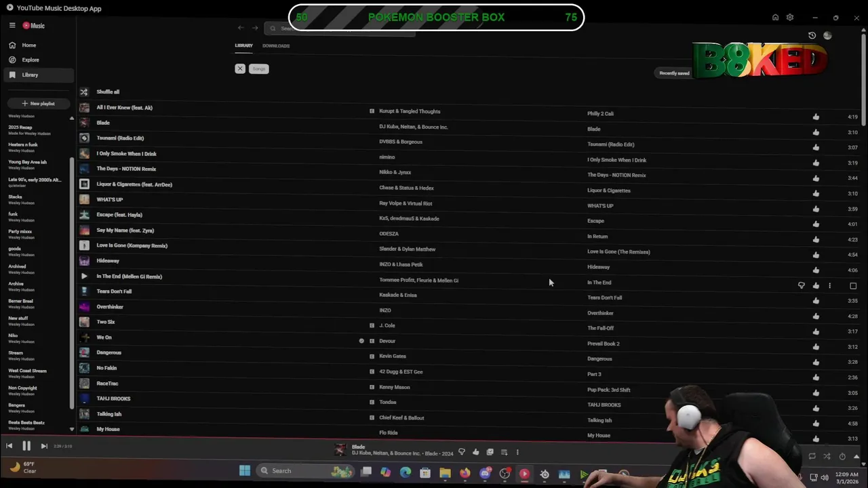Dislike the In The End row
Image resolution: width=868 pixels, height=488 pixels.
802,286
